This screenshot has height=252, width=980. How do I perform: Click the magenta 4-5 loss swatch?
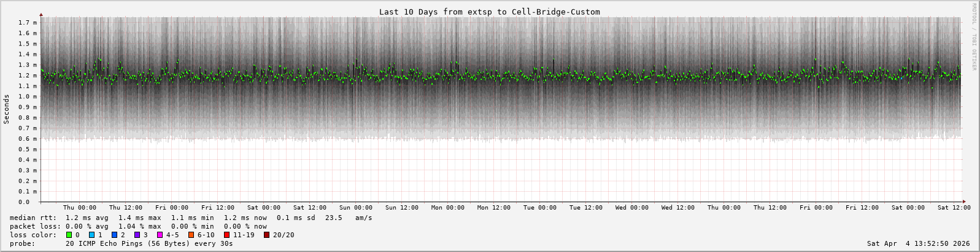point(160,235)
